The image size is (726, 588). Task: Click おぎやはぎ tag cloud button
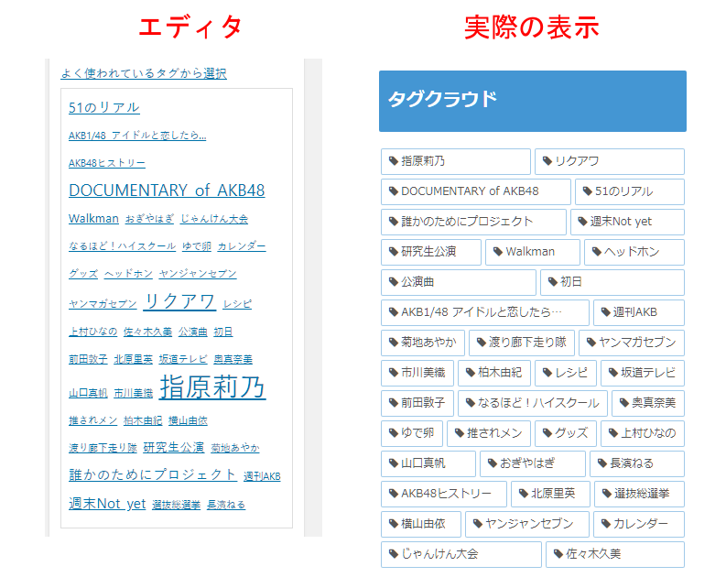[533, 463]
